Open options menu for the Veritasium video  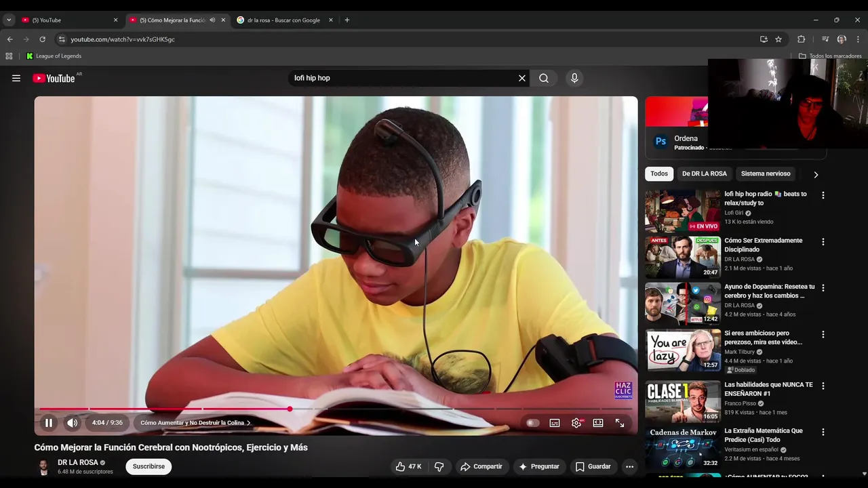point(823,432)
